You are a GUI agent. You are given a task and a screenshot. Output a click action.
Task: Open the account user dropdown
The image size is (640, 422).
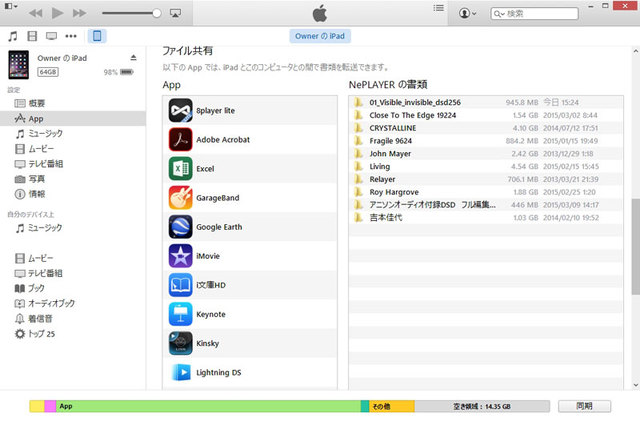point(466,14)
